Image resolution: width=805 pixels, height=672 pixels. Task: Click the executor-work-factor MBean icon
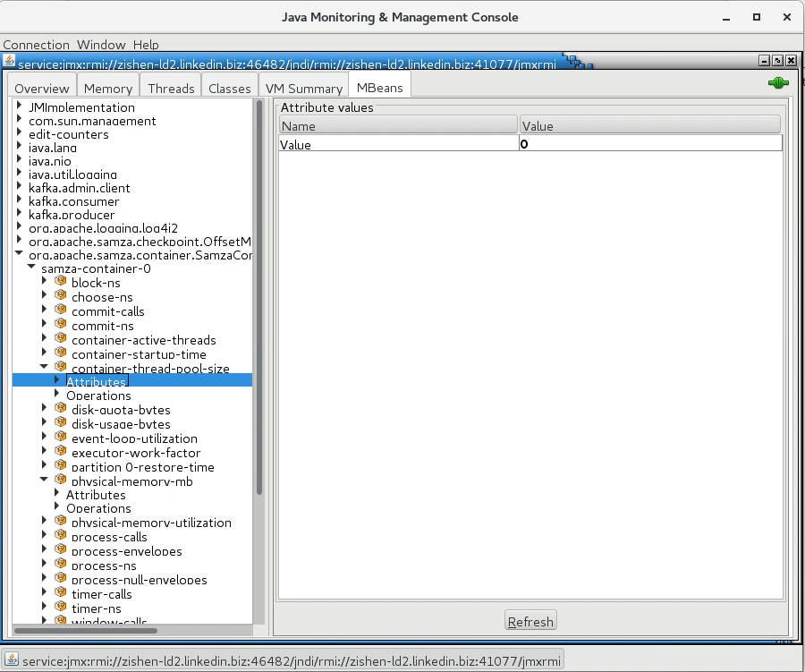point(61,451)
